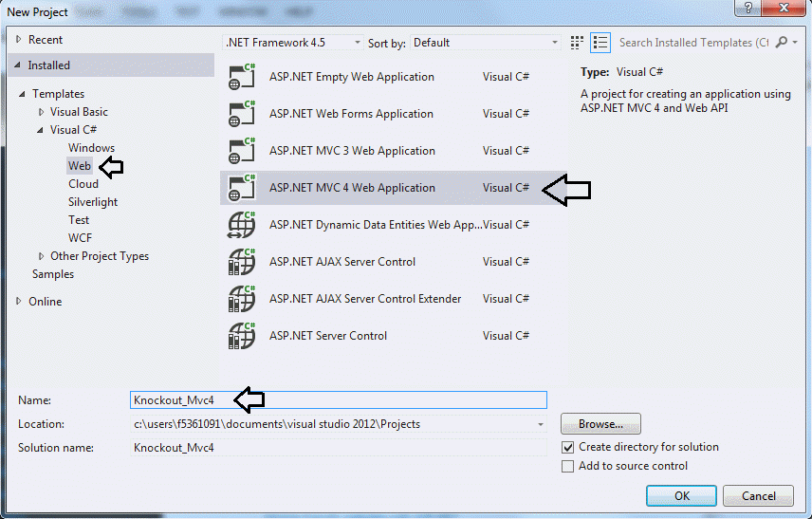Image resolution: width=812 pixels, height=519 pixels.
Task: Select ASP.NET Web Forms Application text
Action: (351, 114)
